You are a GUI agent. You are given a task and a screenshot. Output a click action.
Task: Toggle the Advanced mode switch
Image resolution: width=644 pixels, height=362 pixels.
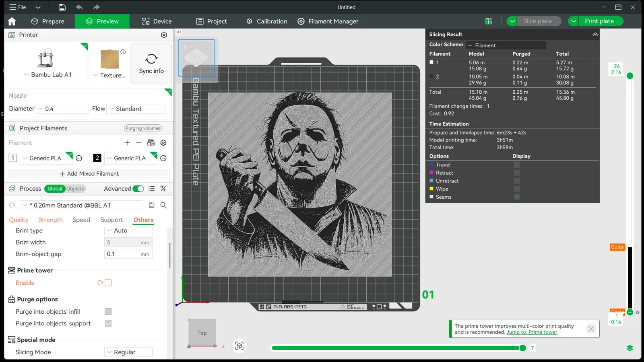(x=138, y=189)
